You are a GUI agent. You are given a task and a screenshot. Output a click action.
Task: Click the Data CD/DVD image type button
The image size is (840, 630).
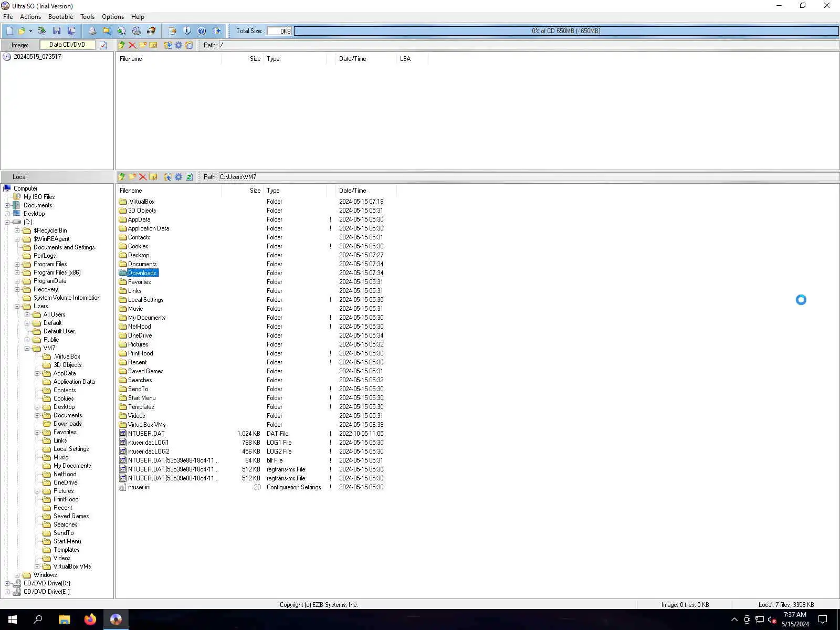coord(67,45)
